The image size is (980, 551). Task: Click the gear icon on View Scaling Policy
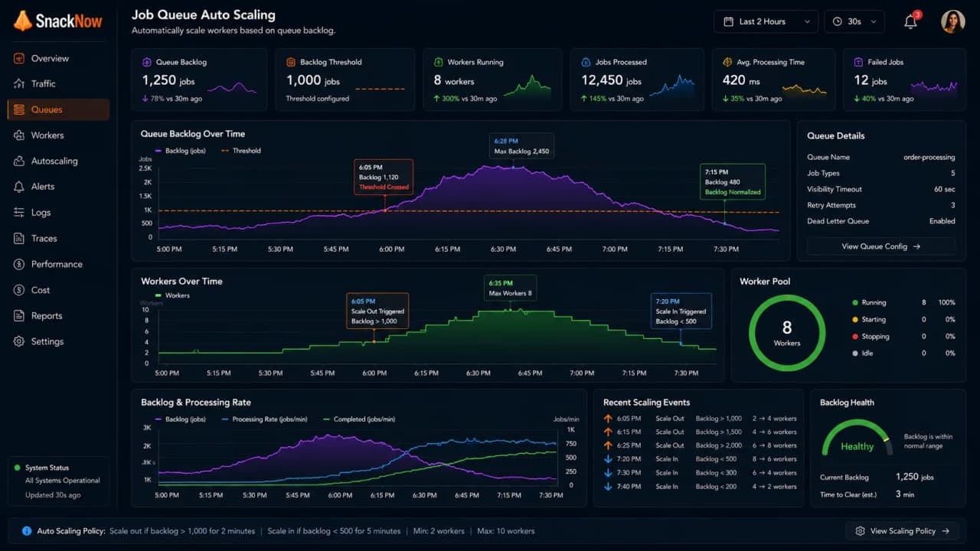click(x=860, y=531)
